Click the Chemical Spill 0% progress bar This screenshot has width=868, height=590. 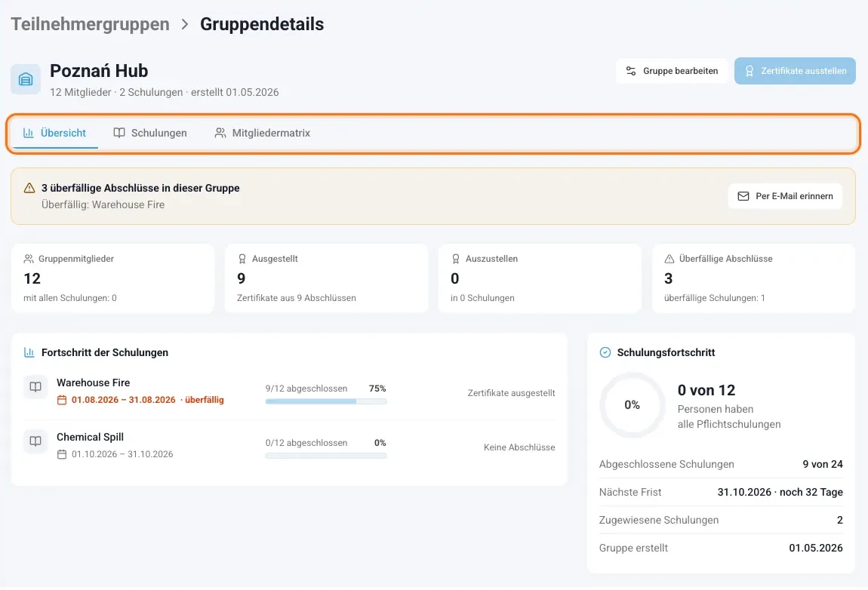(x=325, y=456)
